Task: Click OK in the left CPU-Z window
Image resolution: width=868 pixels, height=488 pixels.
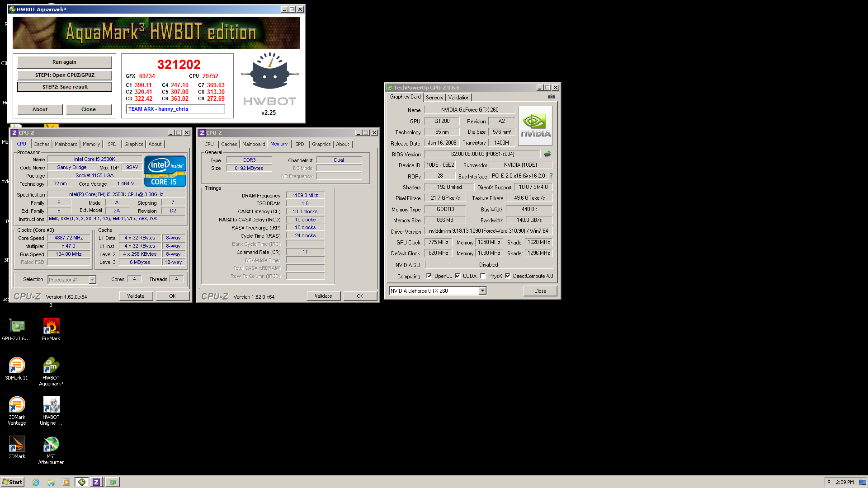Action: pos(172,296)
